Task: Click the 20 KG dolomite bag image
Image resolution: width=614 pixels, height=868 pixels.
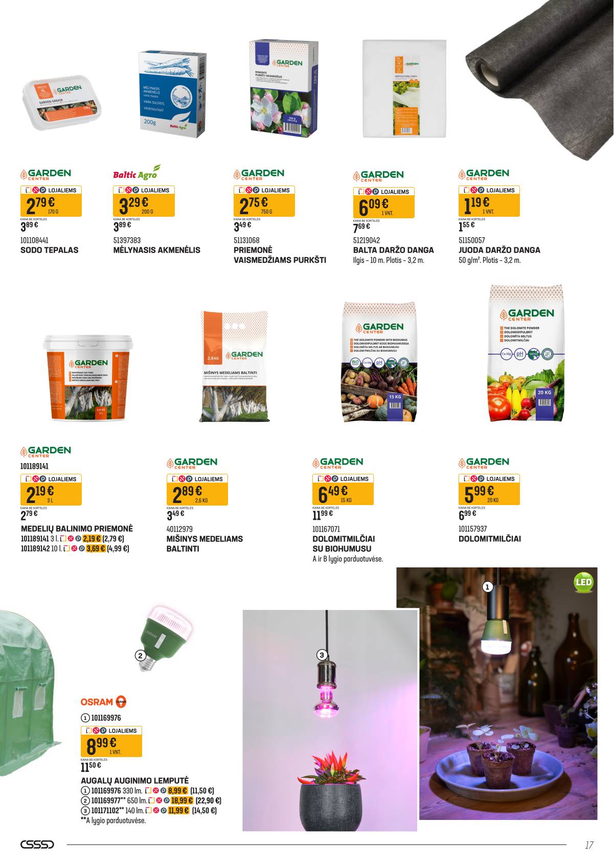Action: 527,353
